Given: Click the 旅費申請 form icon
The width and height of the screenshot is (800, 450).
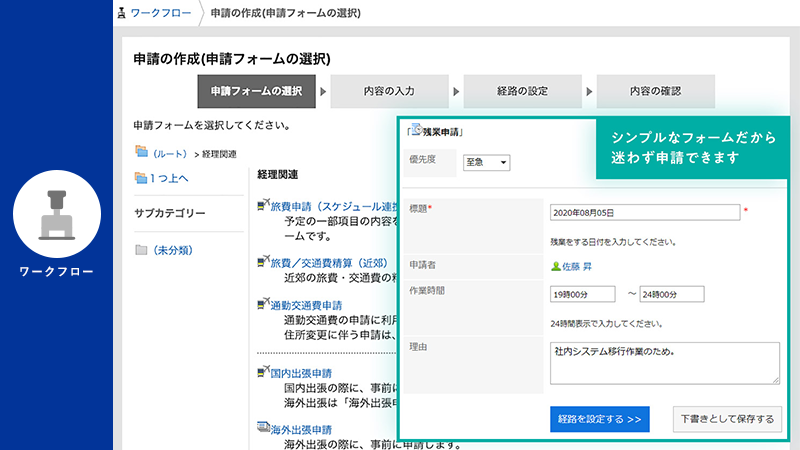Looking at the screenshot, I should coord(263,205).
